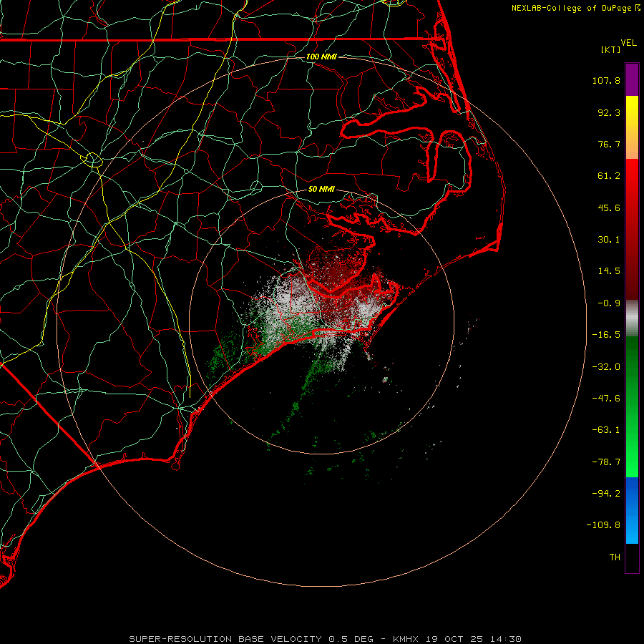The height and width of the screenshot is (644, 644).
Task: Click the gray near-zero segment of velocity scale
Action: coord(632,318)
